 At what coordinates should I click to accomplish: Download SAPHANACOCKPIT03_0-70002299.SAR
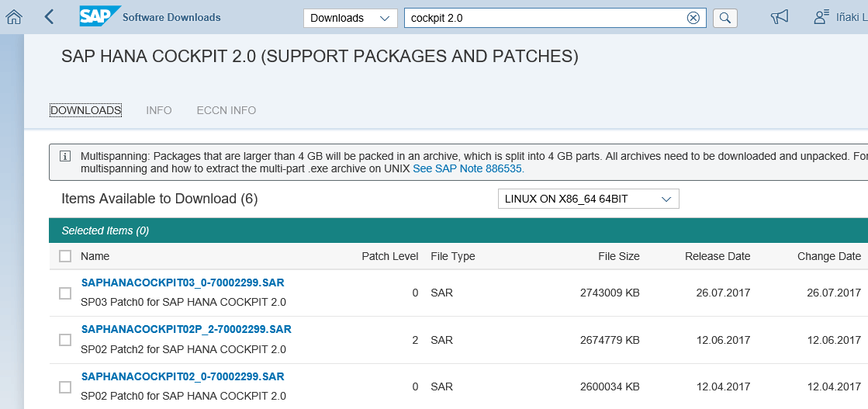click(183, 282)
